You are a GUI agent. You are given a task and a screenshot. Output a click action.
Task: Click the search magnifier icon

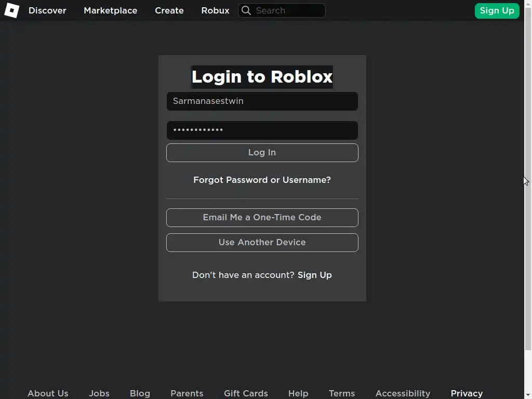(x=246, y=10)
